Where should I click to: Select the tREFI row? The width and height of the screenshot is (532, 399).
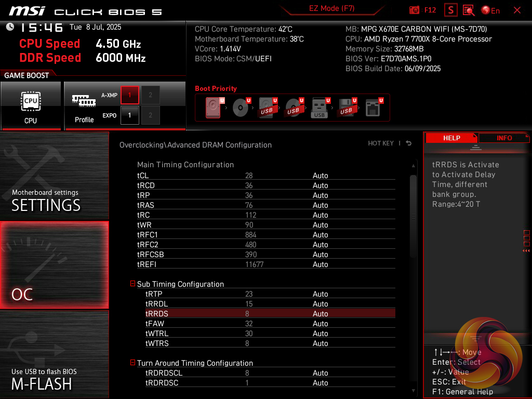266,264
